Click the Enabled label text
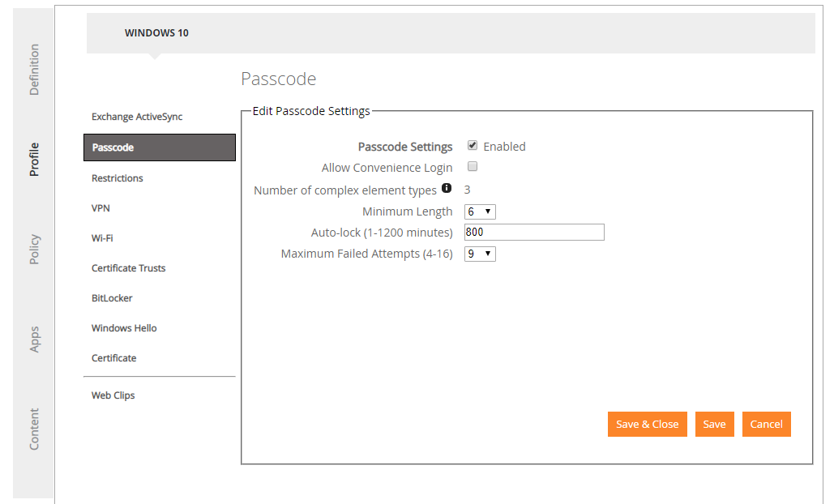 (x=504, y=146)
